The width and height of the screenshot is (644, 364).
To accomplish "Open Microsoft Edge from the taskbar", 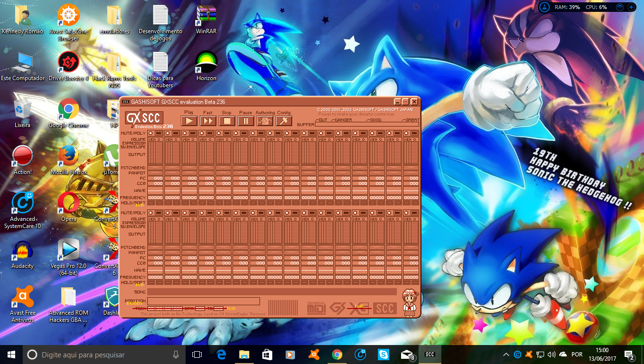I will pyautogui.click(x=221, y=354).
